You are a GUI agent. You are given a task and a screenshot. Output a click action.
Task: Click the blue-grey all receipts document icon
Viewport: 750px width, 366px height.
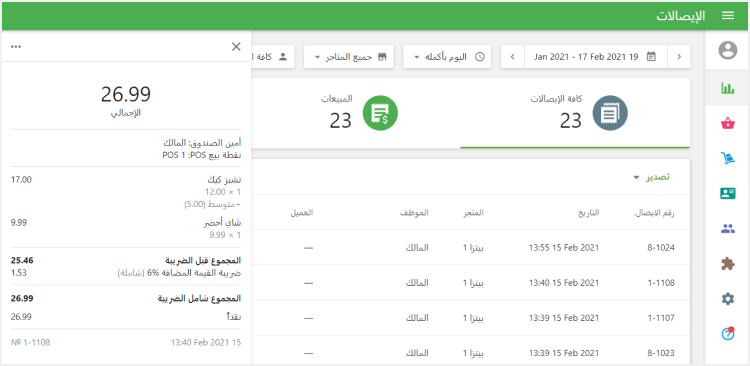coord(610,113)
